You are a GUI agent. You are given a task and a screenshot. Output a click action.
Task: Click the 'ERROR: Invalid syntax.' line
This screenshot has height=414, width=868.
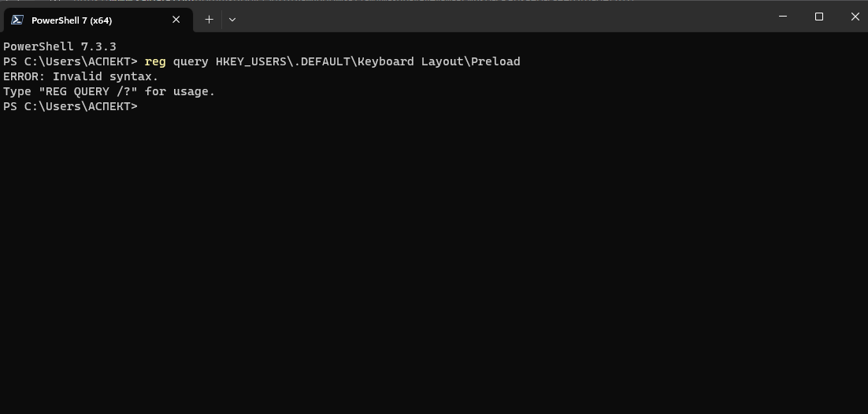81,76
